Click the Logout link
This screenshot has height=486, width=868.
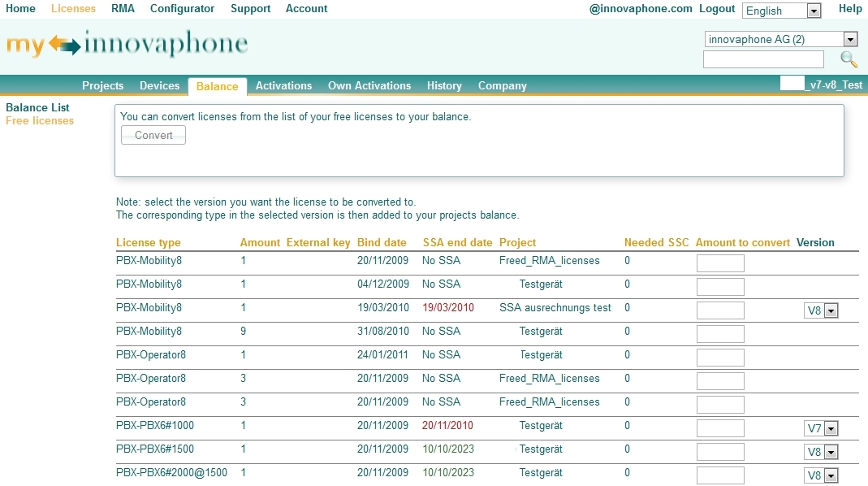click(x=717, y=8)
